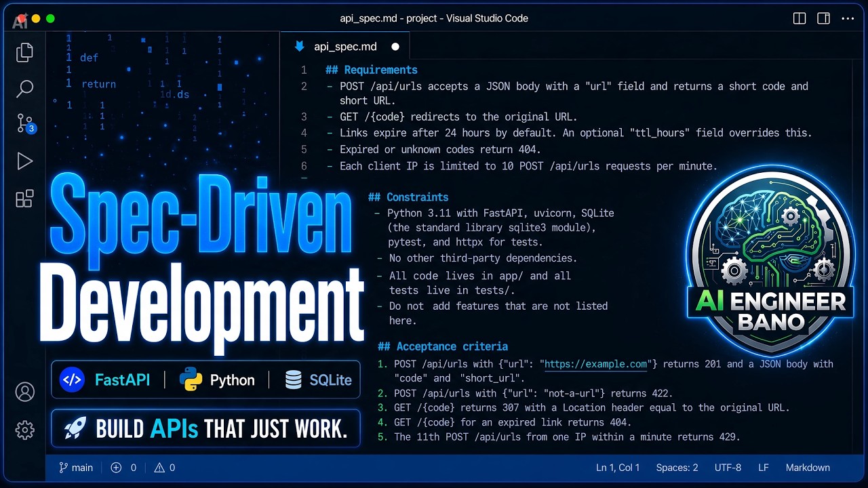Open the Explorer view in the activity bar

[x=24, y=52]
